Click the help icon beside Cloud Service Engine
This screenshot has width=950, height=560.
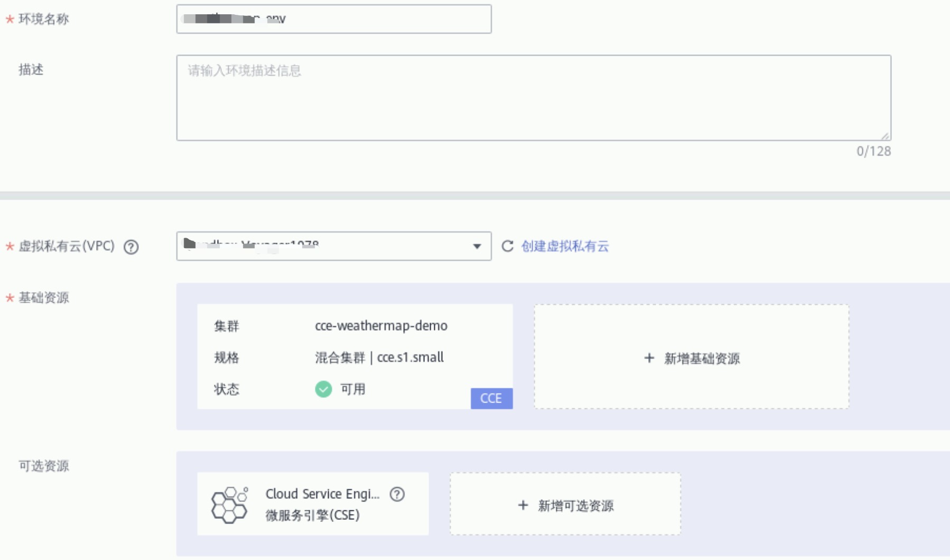(x=397, y=494)
